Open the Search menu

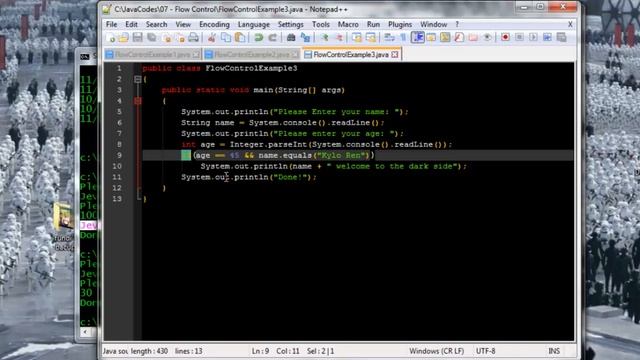[156, 24]
